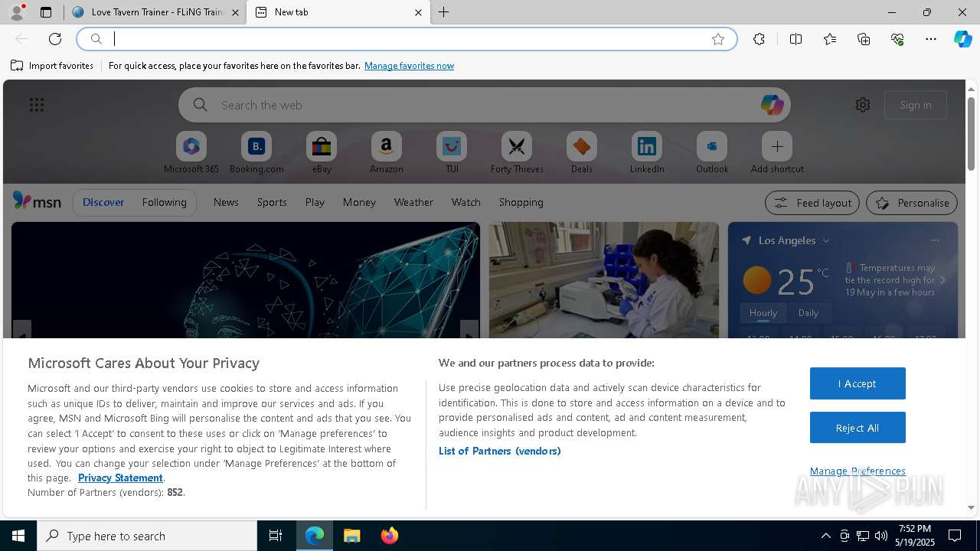Add this page to favorites star
This screenshot has width=980, height=551.
[x=718, y=39]
